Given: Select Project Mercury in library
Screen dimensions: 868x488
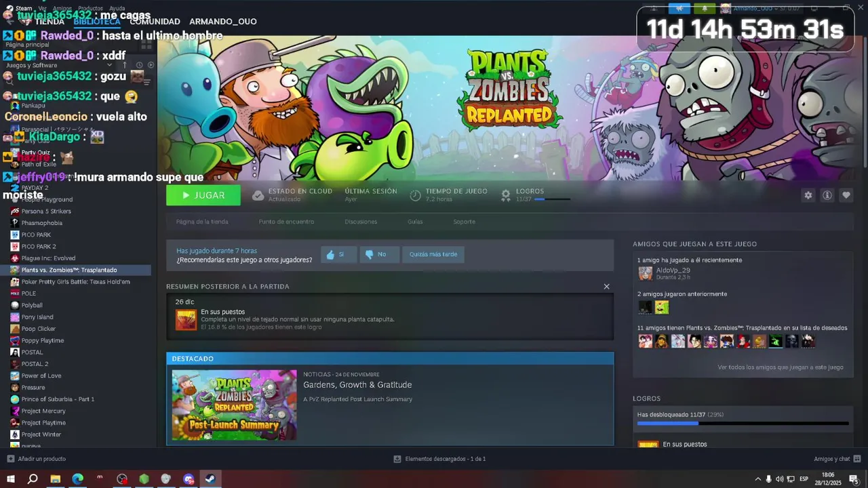Looking at the screenshot, I should coord(43,411).
